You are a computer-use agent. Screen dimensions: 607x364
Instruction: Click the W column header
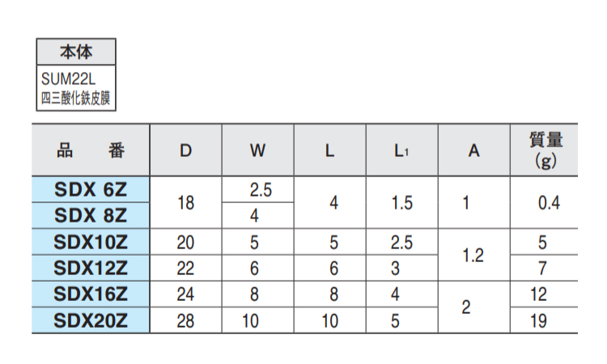coord(257,150)
